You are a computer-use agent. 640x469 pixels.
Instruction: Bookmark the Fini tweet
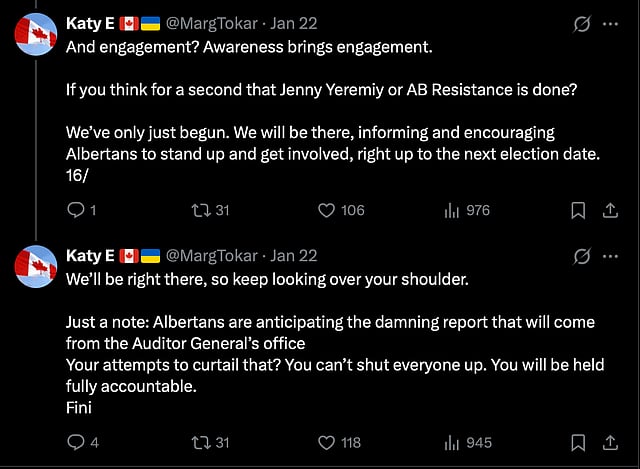click(x=578, y=442)
